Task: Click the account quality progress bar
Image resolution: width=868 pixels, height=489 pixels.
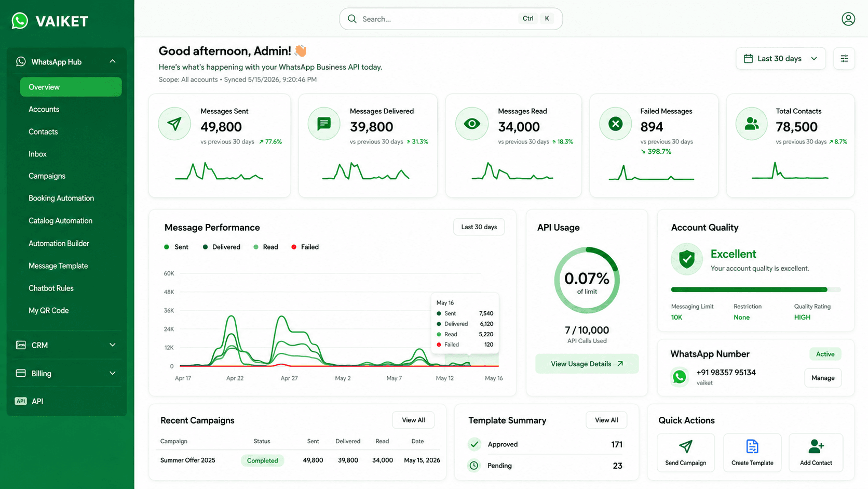Action: pyautogui.click(x=755, y=289)
